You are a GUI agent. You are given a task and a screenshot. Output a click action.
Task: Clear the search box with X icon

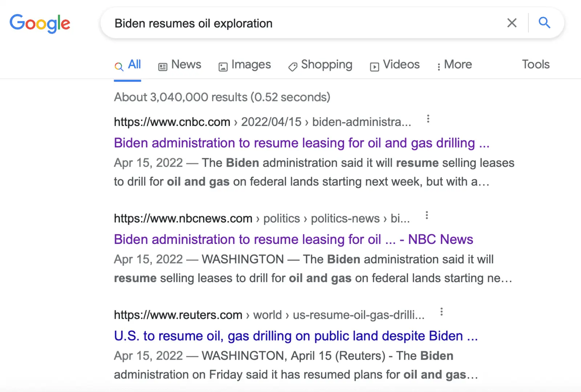[512, 23]
